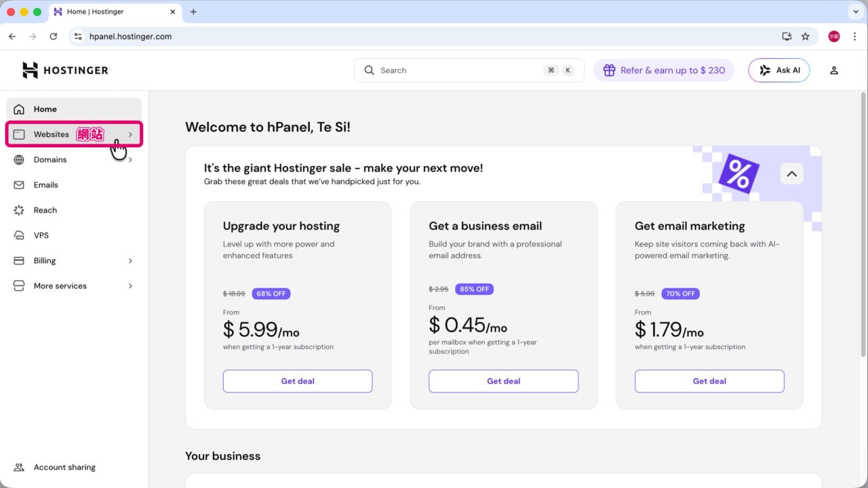Click the search magnifier icon
Viewport: 868px width, 488px height.
pos(370,70)
